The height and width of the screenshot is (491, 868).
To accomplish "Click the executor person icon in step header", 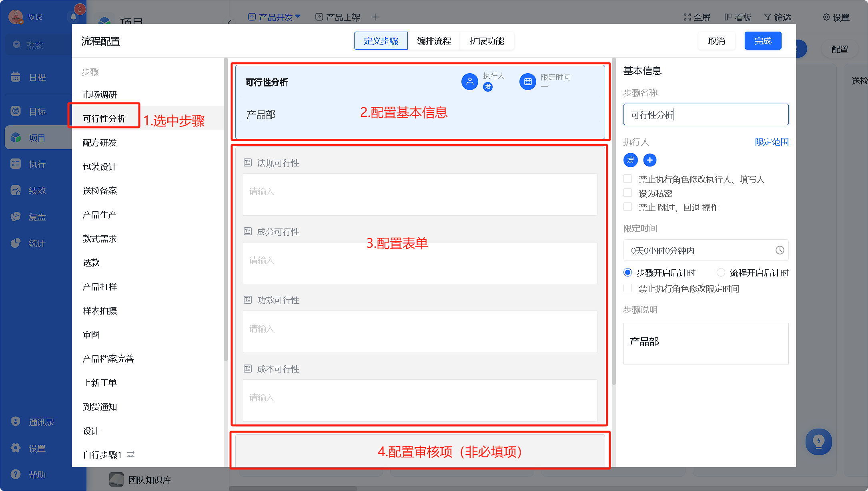I will (470, 82).
